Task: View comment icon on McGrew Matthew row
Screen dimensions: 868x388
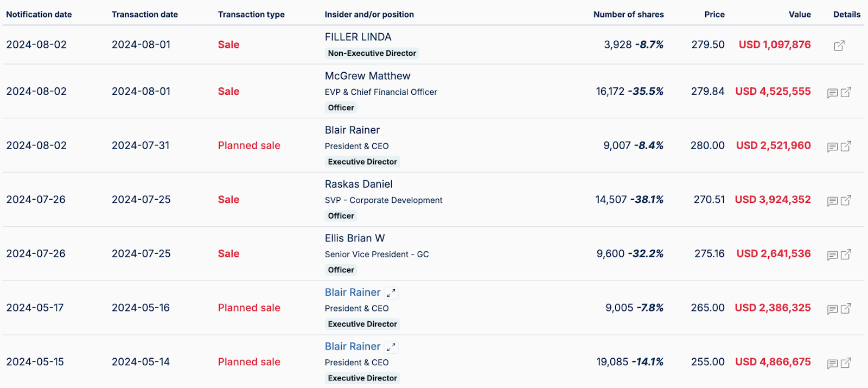Action: click(831, 92)
